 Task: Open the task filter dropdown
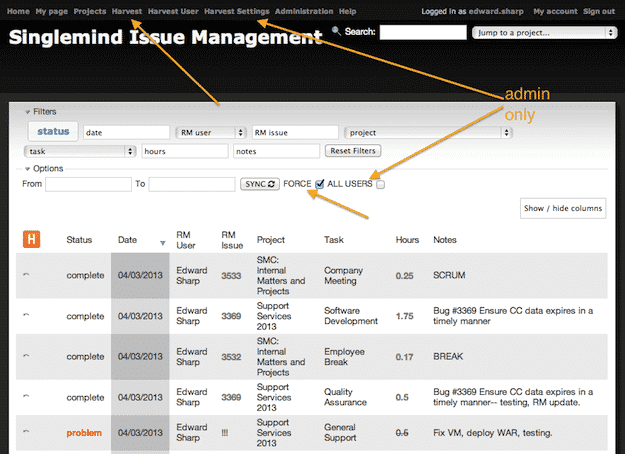click(80, 151)
